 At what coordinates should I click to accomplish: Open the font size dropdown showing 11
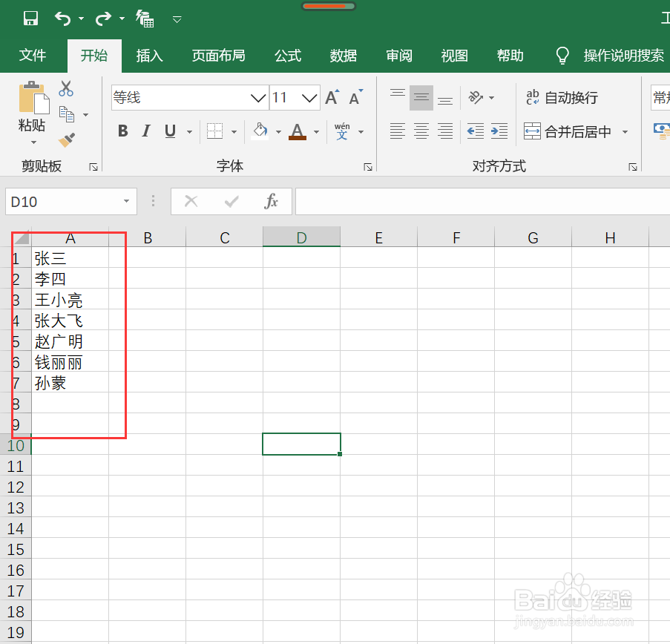309,98
